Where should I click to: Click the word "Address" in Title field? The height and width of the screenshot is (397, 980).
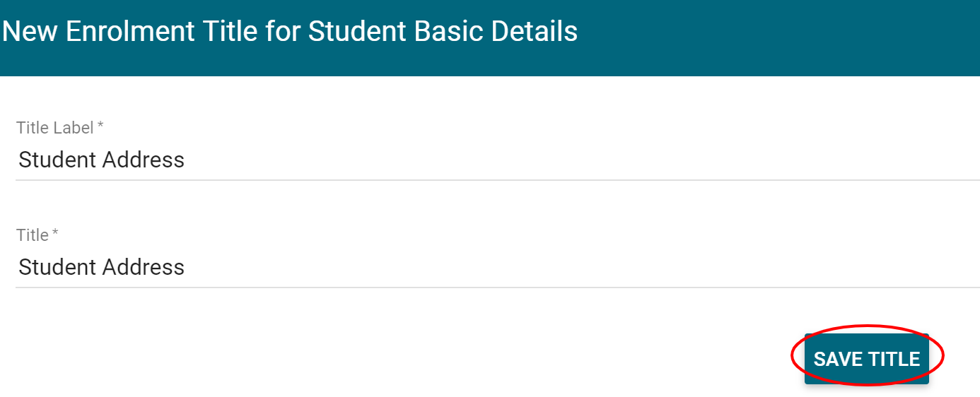click(x=144, y=267)
